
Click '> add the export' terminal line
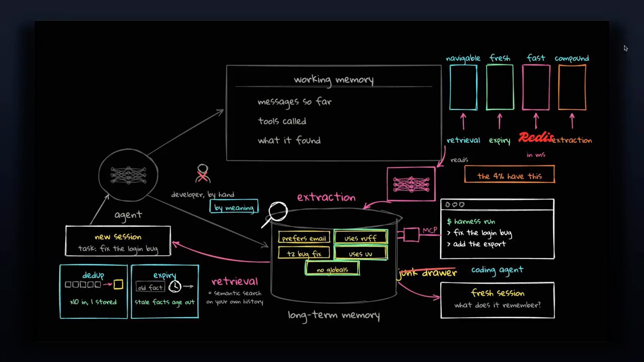click(x=476, y=244)
